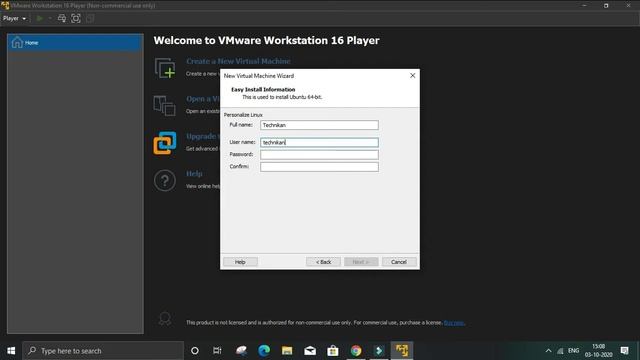This screenshot has height=360, width=640.
Task: Click the network icon in system tray
Action: (560, 351)
